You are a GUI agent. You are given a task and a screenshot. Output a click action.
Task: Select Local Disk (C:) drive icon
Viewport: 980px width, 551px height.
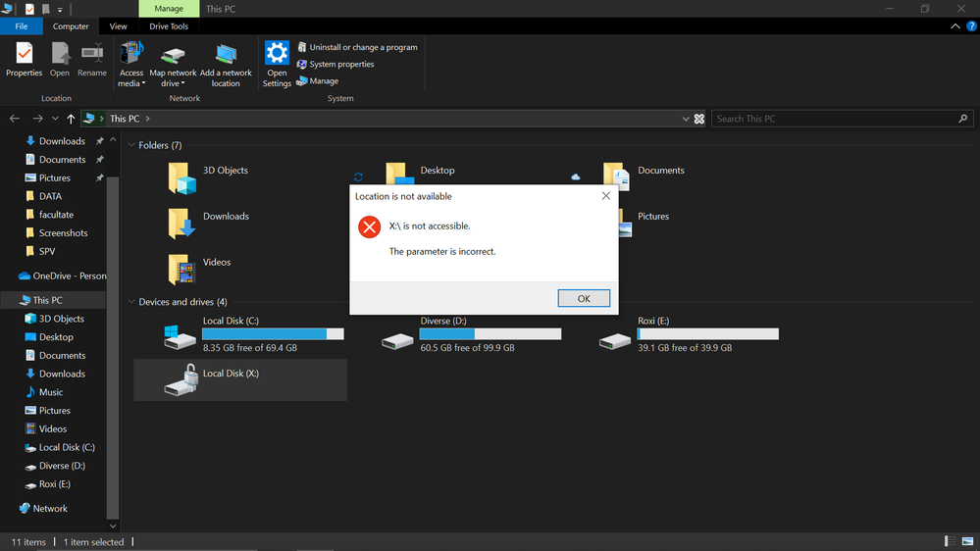(x=180, y=336)
